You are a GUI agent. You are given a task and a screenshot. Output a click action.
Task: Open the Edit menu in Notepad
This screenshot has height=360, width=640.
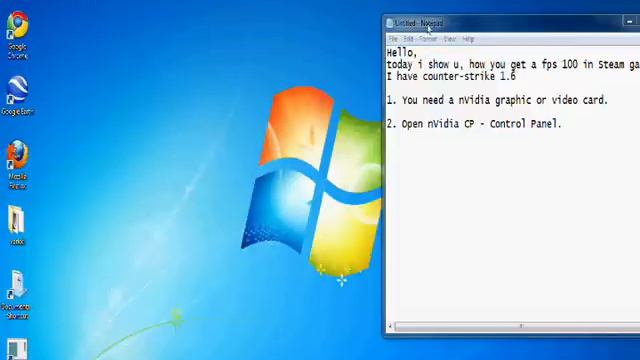[x=408, y=39]
